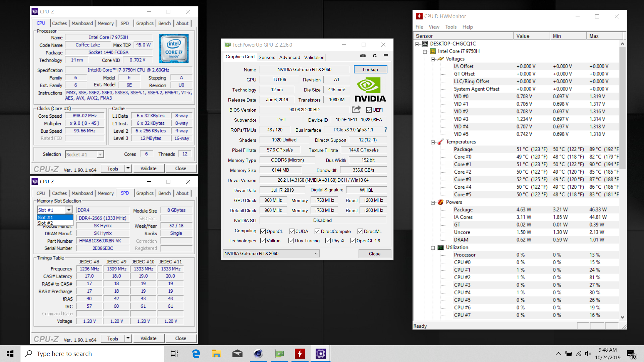Switch to the Caches tab in top CPU-Z
The width and height of the screenshot is (644, 362).
59,23
